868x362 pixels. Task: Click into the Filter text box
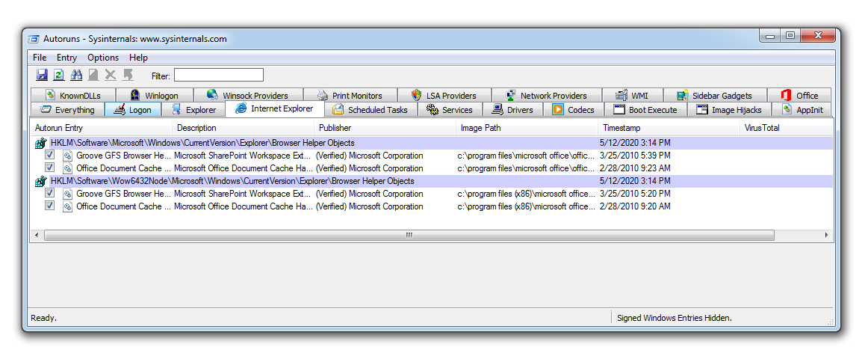[218, 75]
